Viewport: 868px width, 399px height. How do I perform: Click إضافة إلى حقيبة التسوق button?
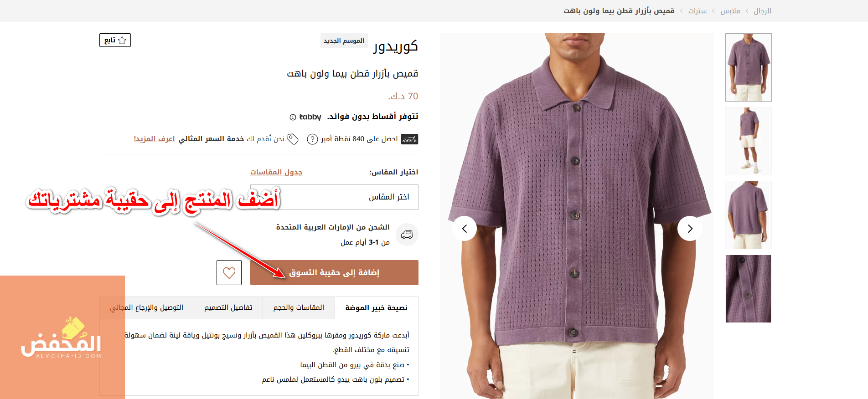click(334, 272)
